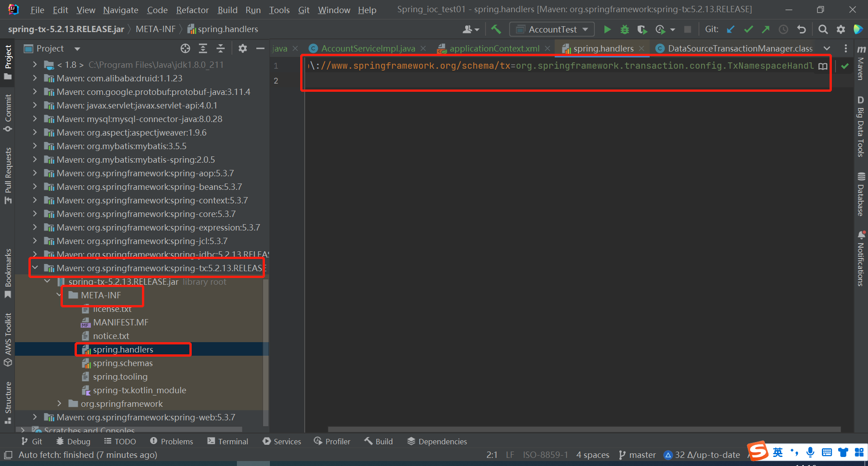Open IDE settings gear in toolbar
The width and height of the screenshot is (868, 466).
(841, 29)
